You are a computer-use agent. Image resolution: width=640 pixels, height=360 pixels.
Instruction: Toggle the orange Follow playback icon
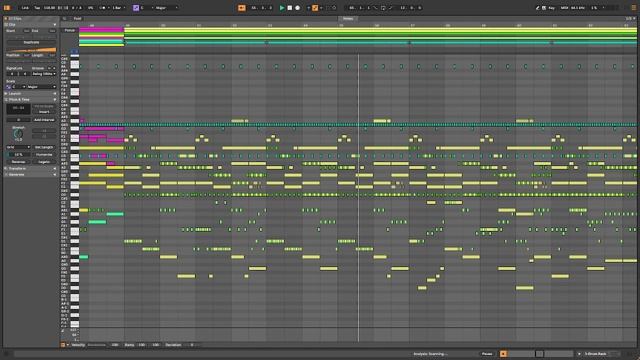(x=242, y=8)
